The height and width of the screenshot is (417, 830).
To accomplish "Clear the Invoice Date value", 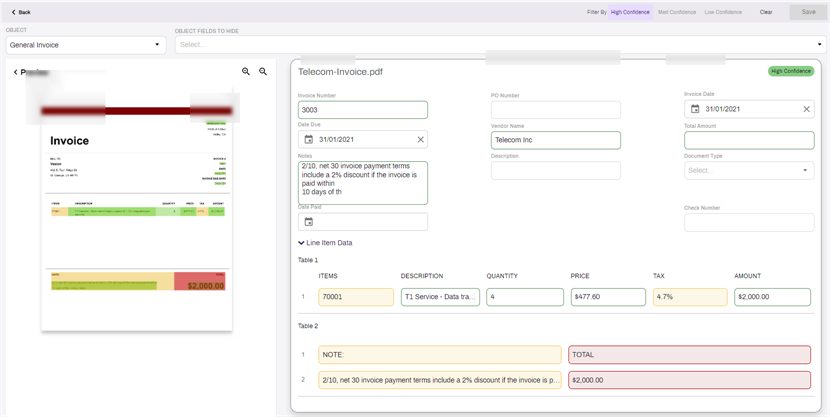I will 806,109.
